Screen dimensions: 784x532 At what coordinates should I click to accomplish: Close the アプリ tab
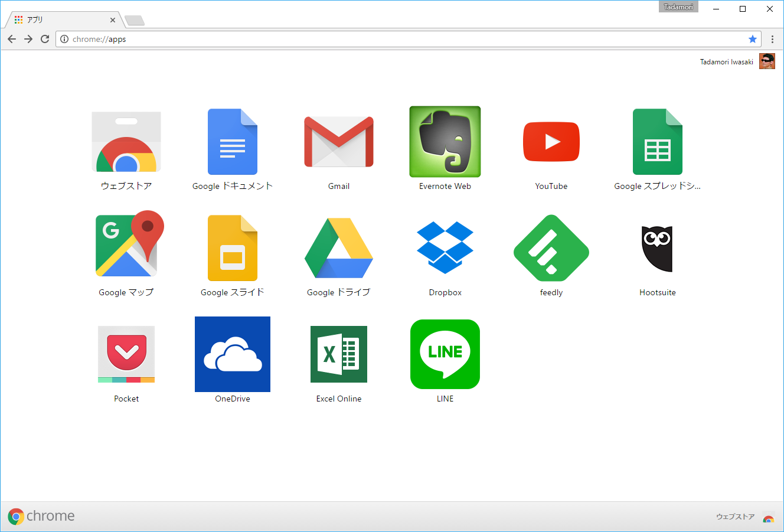[113, 19]
